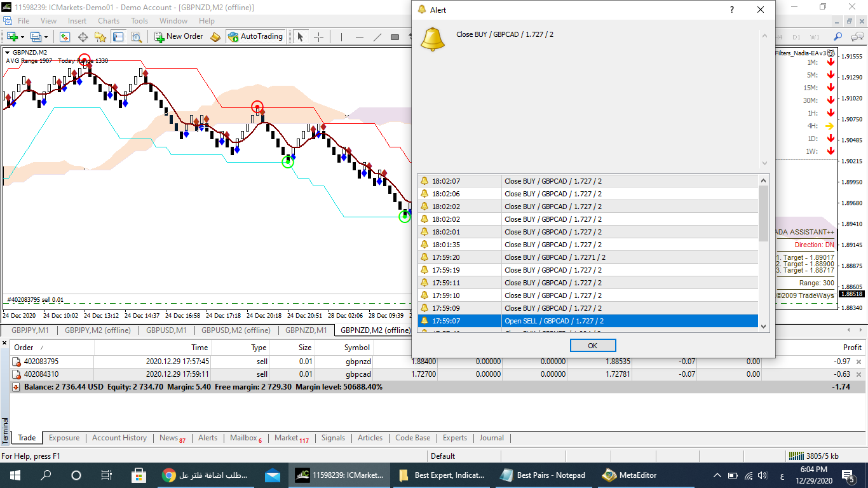This screenshot has width=868, height=488.
Task: Select the Rectangle shape tool
Action: pyautogui.click(x=395, y=37)
